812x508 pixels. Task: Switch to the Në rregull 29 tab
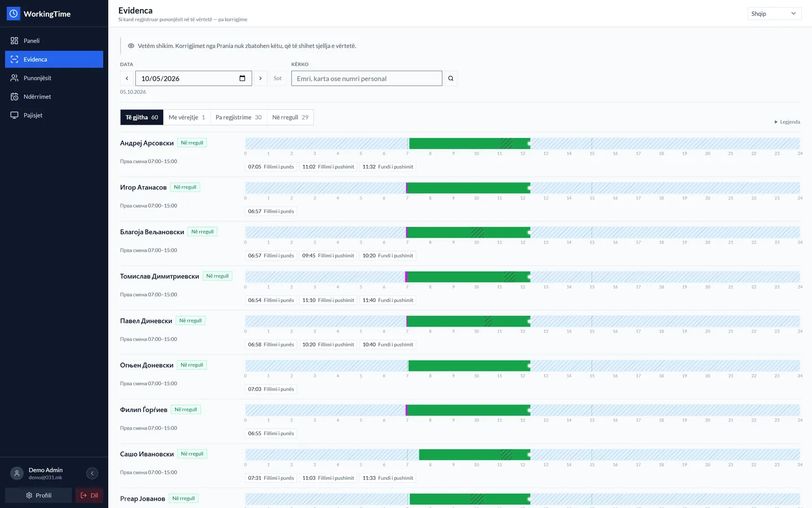click(x=290, y=117)
